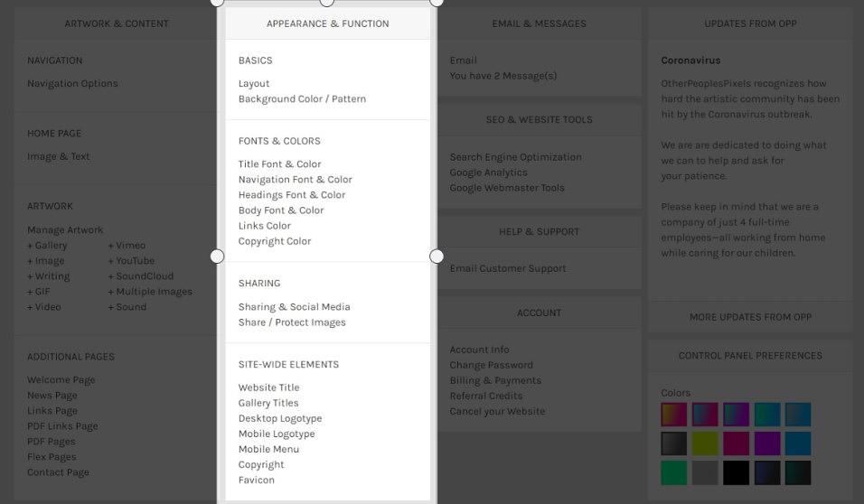Open Search Engine Optimization tools
Screen dimensions: 864x504
pyautogui.click(x=515, y=157)
